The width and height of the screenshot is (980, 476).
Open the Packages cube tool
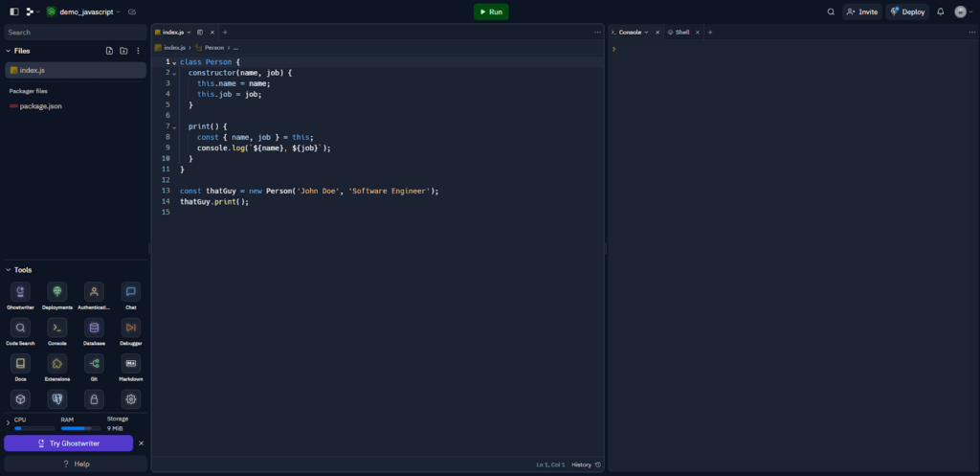pos(21,399)
